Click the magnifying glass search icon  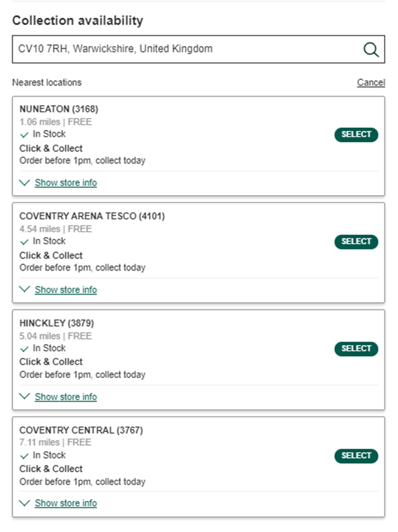coord(371,49)
